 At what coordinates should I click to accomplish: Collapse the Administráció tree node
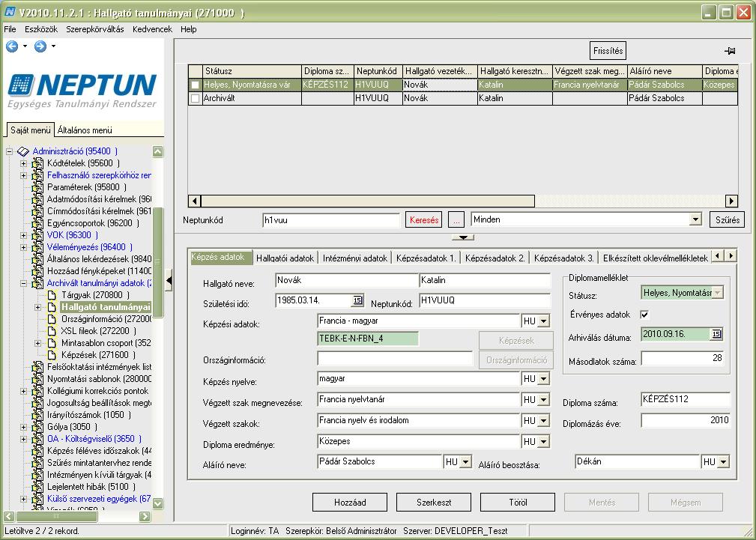pos(9,151)
